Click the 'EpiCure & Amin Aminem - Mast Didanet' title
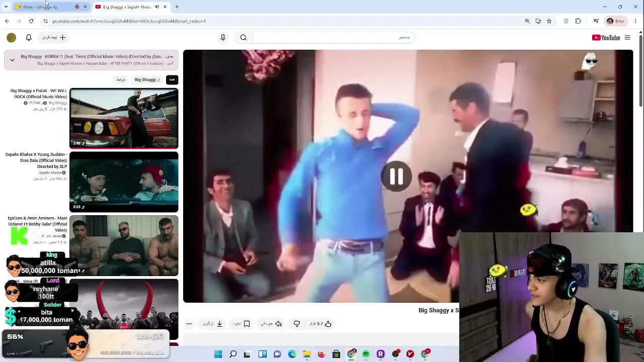 pos(37,224)
